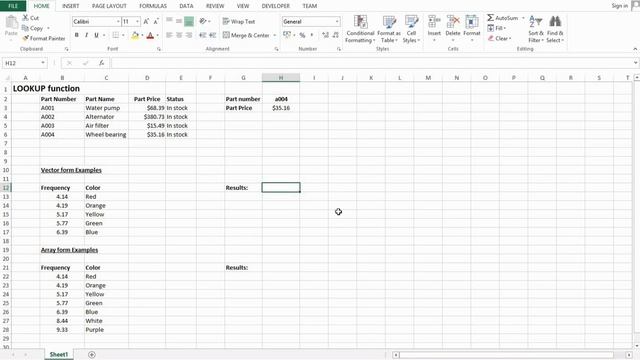
Task: Switch to the PAGE LAYOUT tab
Action: tap(109, 6)
